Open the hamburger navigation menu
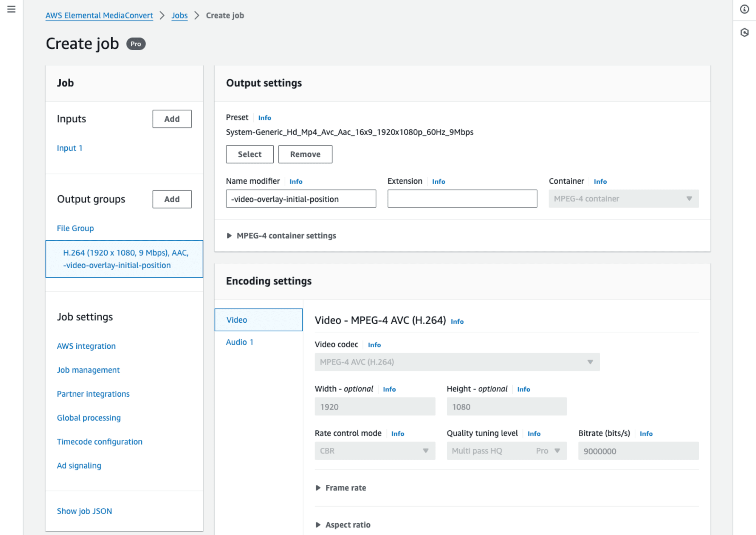Screen dimensions: 756x535 click(x=11, y=9)
